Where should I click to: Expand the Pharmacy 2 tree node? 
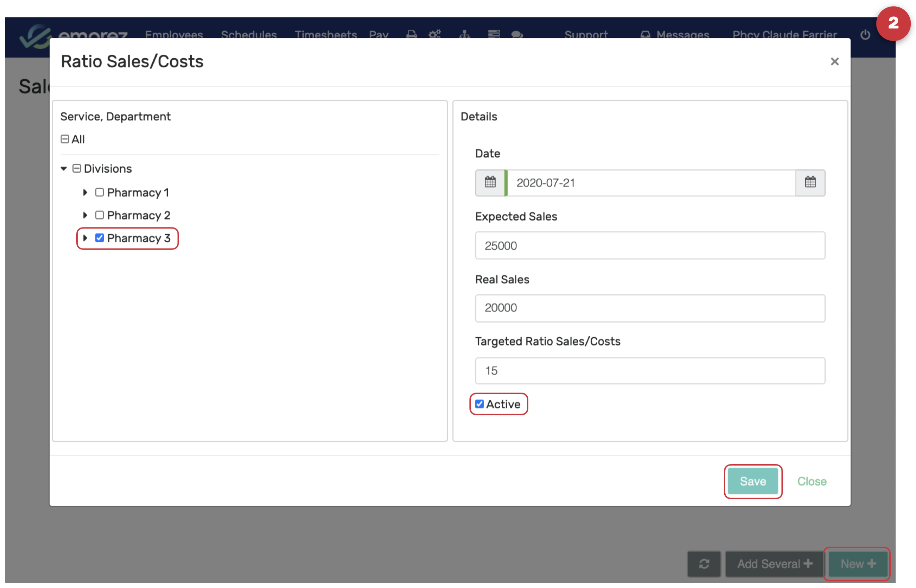pos(85,215)
